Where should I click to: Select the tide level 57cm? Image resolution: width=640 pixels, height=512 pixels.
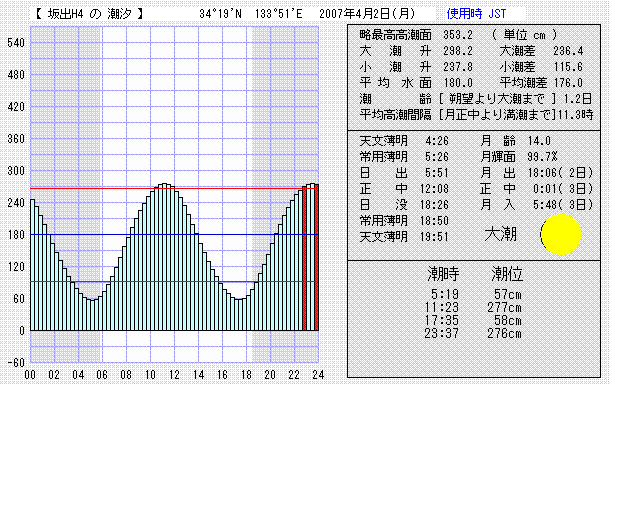(508, 294)
